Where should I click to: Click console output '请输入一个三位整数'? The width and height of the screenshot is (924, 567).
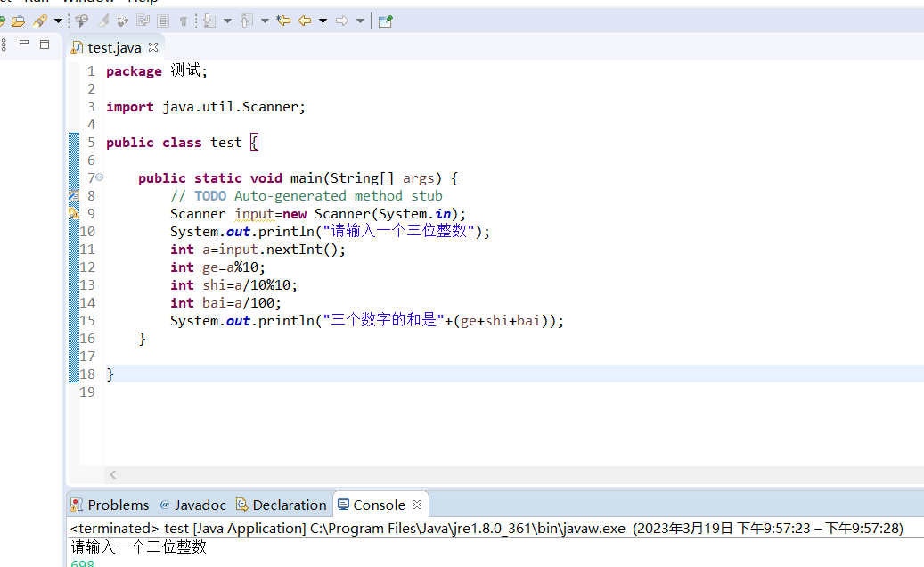click(x=139, y=547)
